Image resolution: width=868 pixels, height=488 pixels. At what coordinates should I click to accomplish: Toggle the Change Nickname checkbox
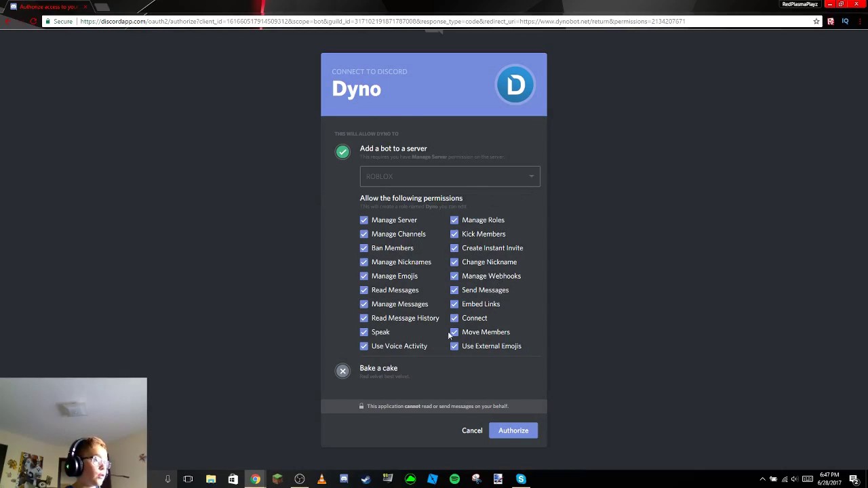pyautogui.click(x=454, y=262)
